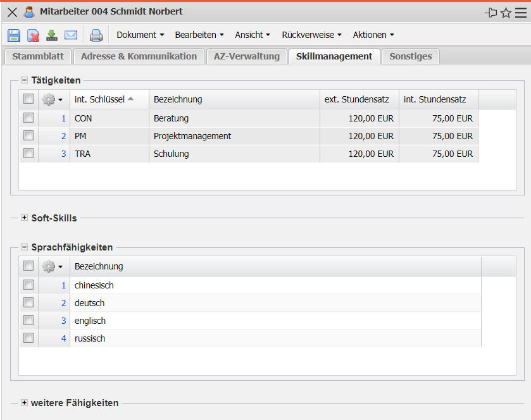
Task: Tick the checkbox for the Beratung row
Action: tap(28, 118)
